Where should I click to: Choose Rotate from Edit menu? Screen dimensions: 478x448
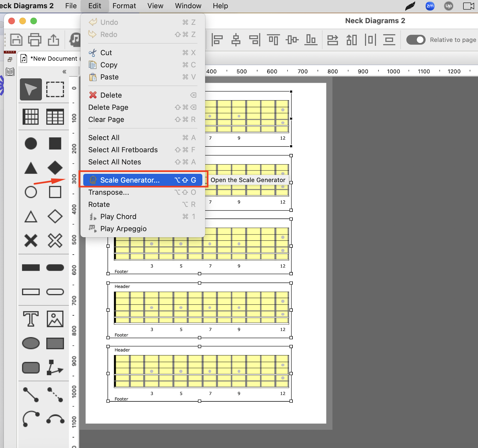(143, 204)
